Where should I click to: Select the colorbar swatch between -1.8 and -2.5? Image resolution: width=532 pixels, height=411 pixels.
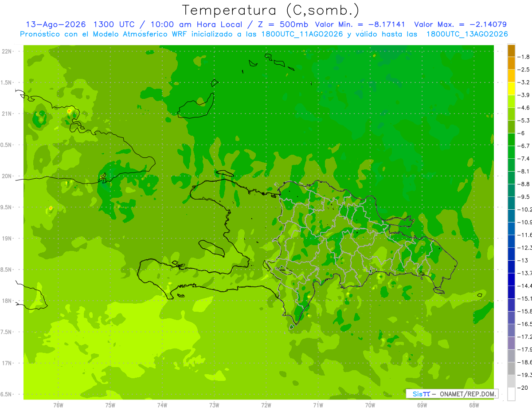511,63
